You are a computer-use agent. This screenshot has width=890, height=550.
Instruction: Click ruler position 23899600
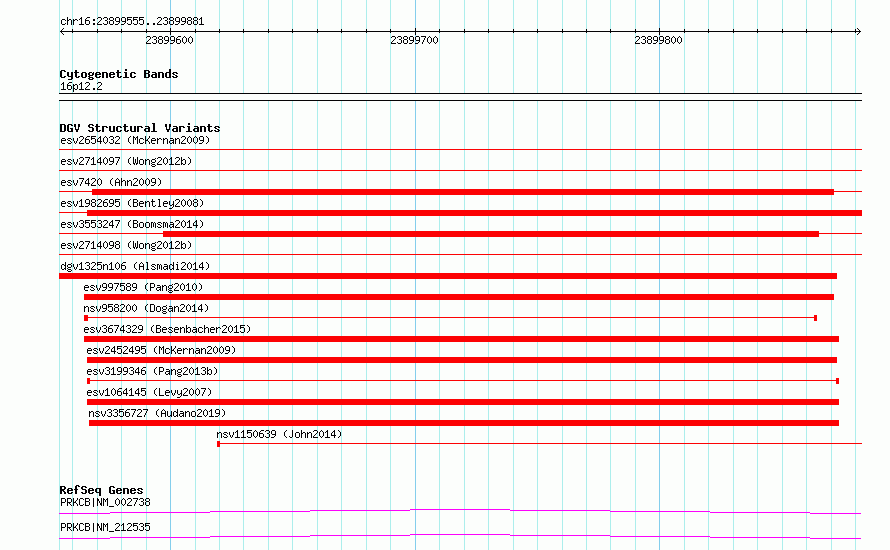[x=169, y=40]
